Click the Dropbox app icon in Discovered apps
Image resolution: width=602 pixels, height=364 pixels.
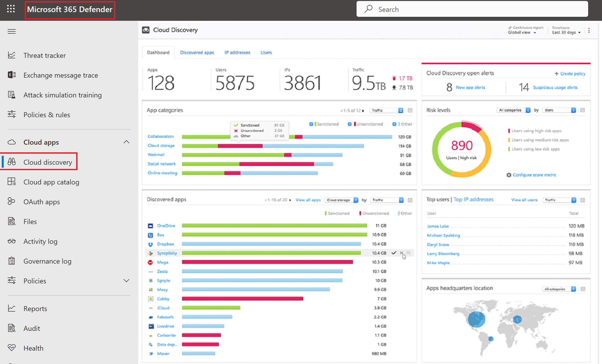(x=150, y=244)
